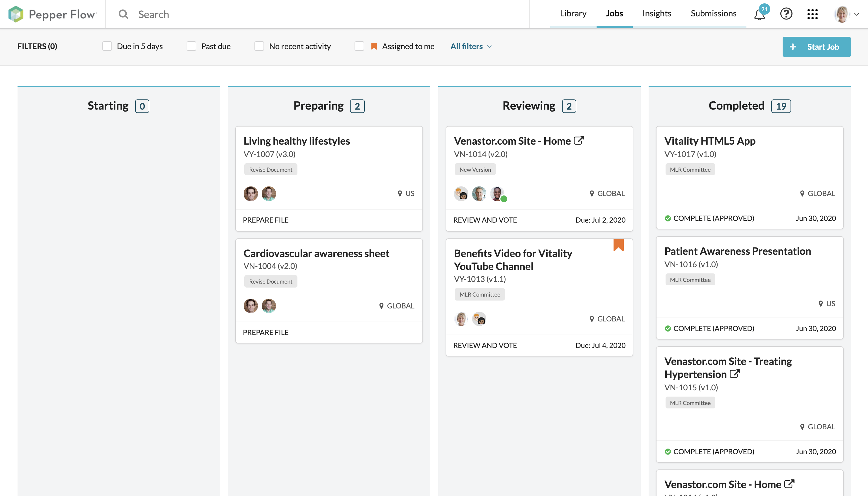
Task: Open the notifications bell icon
Action: pyautogui.click(x=759, y=14)
